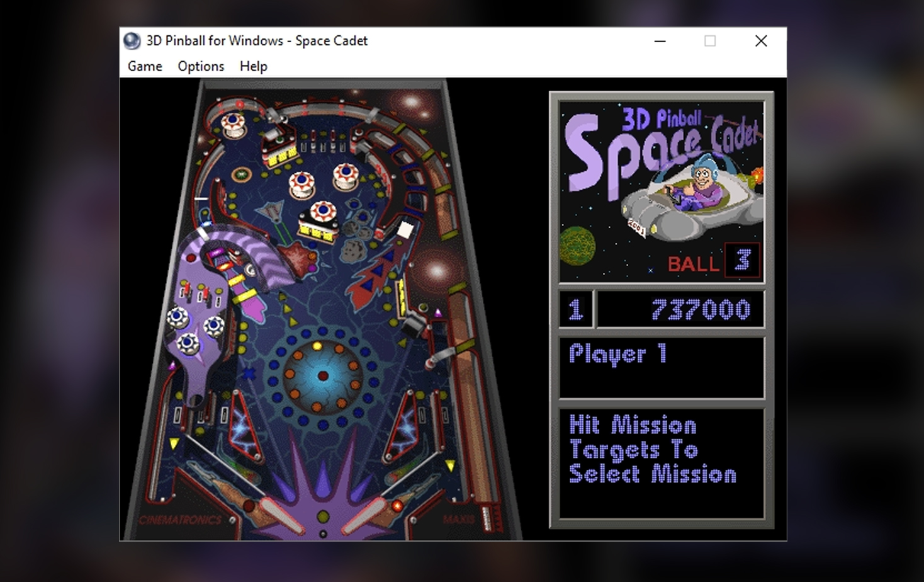This screenshot has width=924, height=582.
Task: Open the Game menu
Action: click(144, 66)
